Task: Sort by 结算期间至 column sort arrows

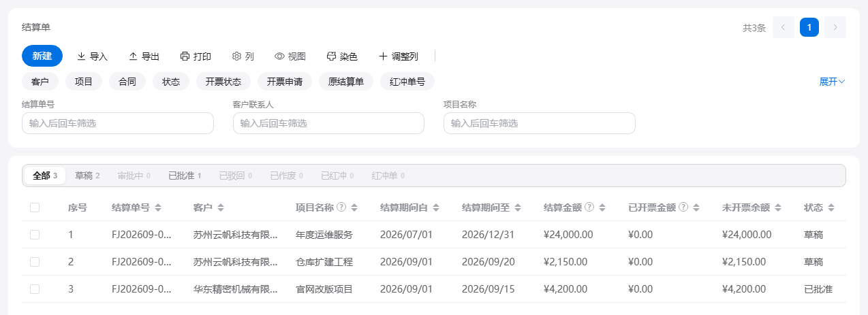Action: pos(518,208)
